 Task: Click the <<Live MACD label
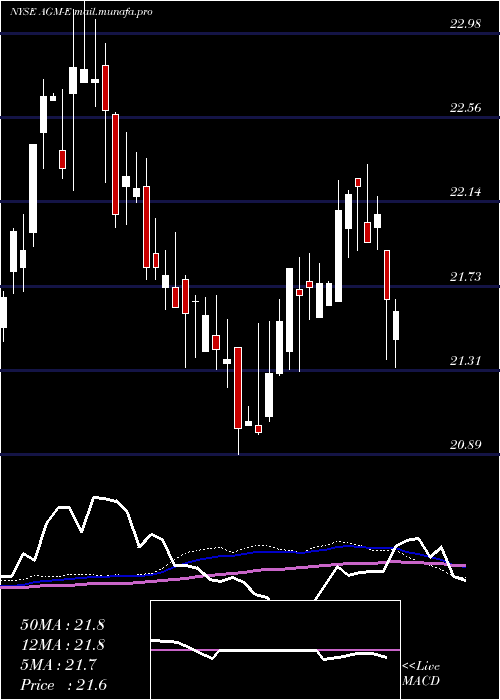421,674
